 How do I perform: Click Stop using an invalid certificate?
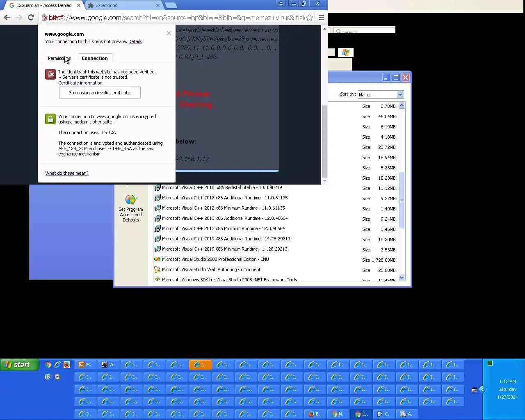click(100, 93)
